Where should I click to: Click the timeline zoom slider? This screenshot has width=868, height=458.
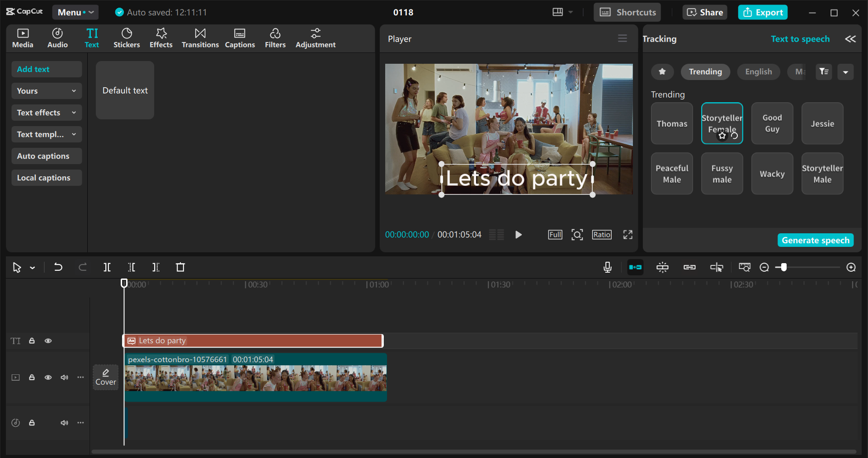coord(783,267)
